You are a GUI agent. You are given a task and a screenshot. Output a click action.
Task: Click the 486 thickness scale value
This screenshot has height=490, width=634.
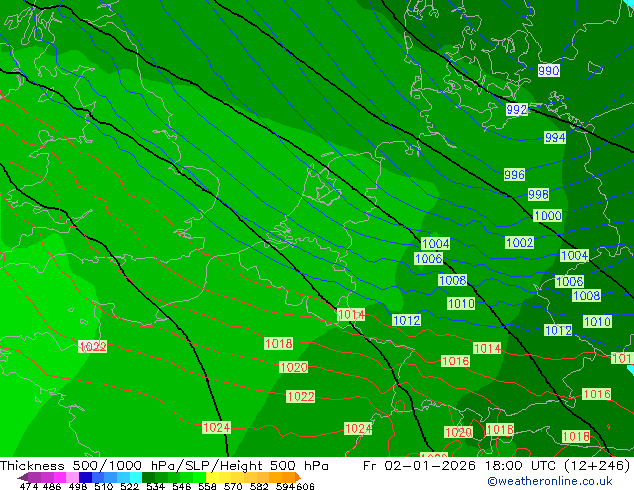click(52, 486)
